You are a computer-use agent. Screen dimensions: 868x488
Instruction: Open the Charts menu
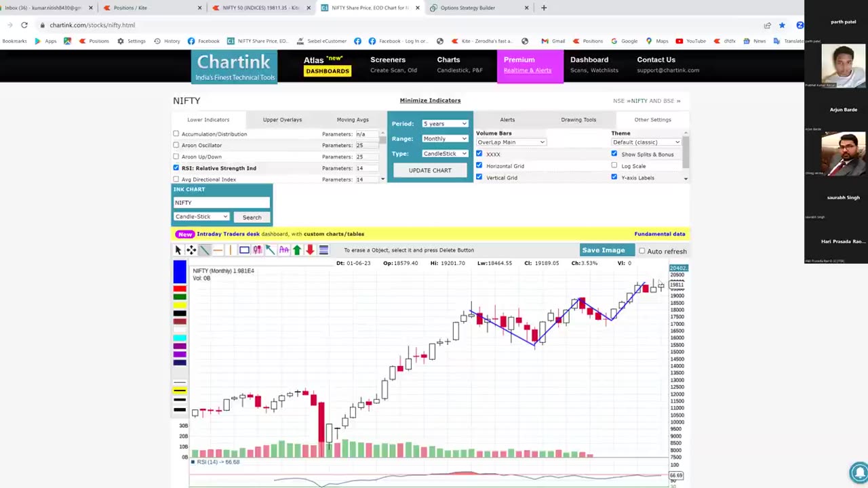click(x=460, y=64)
